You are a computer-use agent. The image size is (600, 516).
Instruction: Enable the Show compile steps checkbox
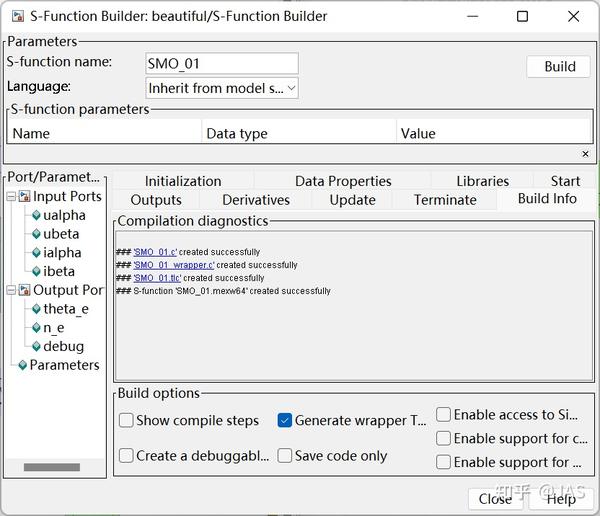coord(127,421)
